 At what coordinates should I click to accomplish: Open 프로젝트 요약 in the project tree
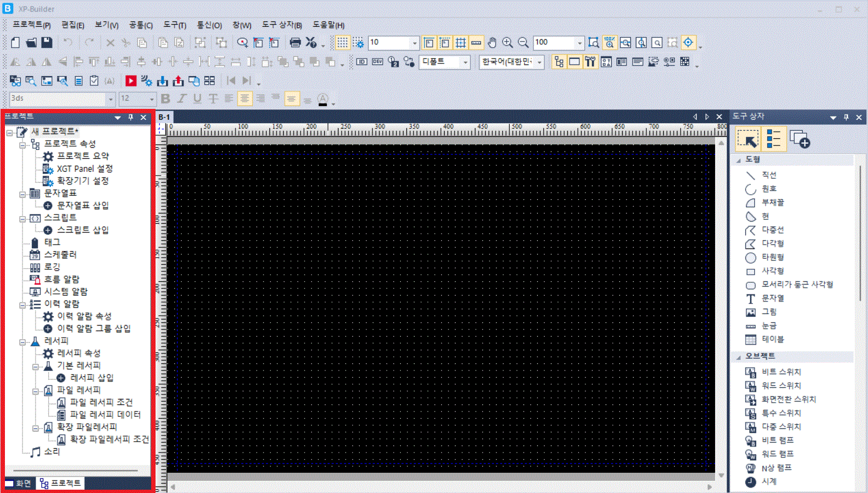click(x=83, y=156)
